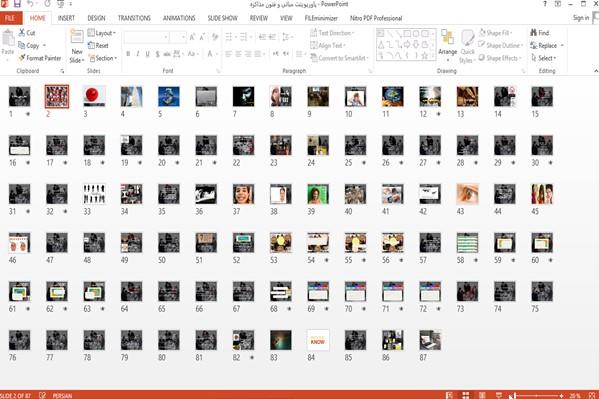Viewport: 599px width, 399px height.
Task: Expand Text Direction options
Action: click(x=332, y=33)
